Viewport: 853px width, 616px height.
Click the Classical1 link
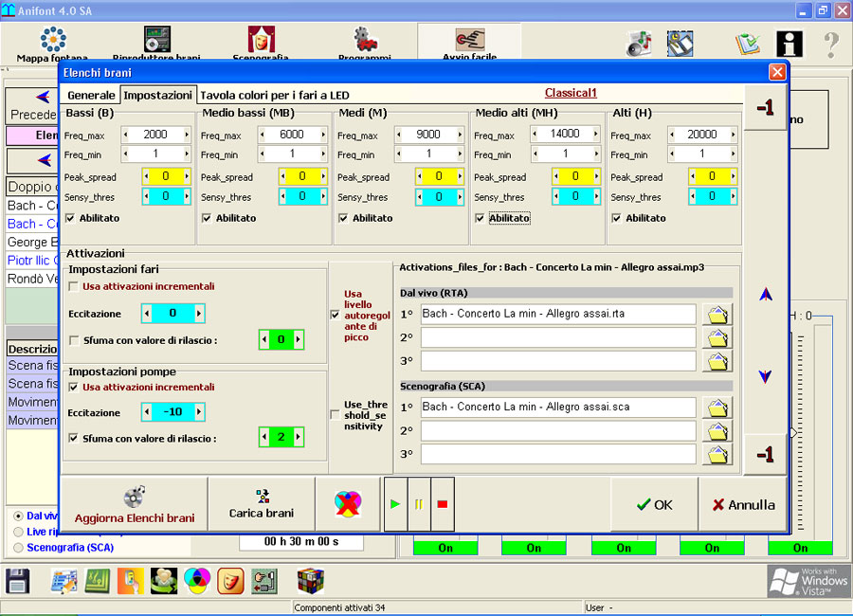[x=571, y=93]
